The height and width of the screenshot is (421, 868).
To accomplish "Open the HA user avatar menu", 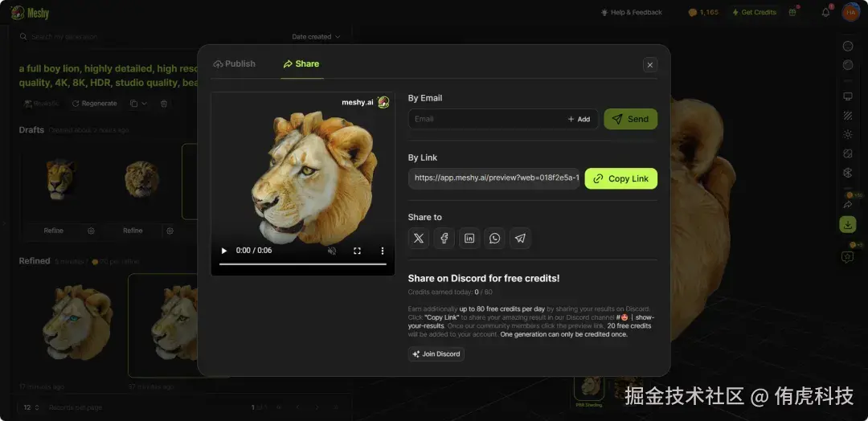I will [850, 12].
